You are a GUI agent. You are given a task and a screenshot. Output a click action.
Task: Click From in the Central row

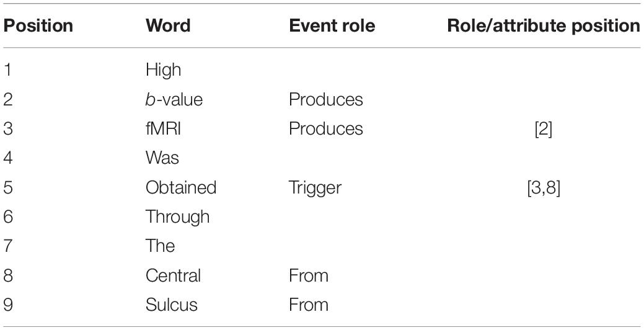click(x=309, y=276)
